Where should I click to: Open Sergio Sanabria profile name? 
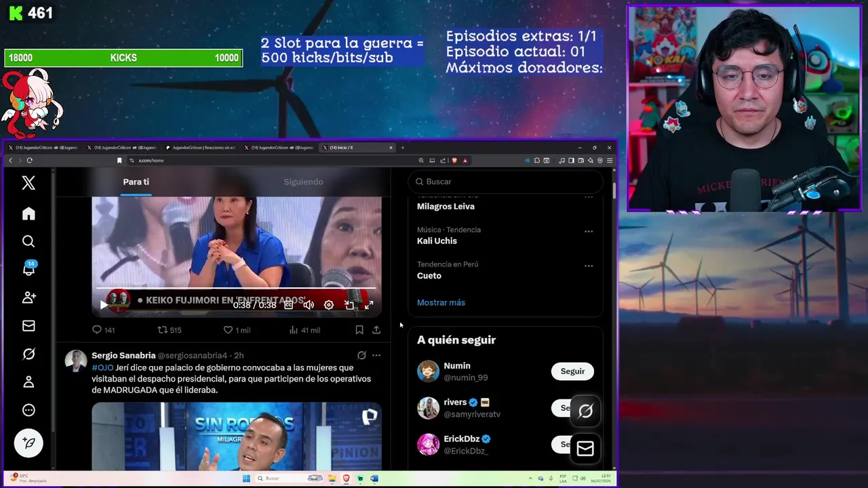(x=123, y=355)
